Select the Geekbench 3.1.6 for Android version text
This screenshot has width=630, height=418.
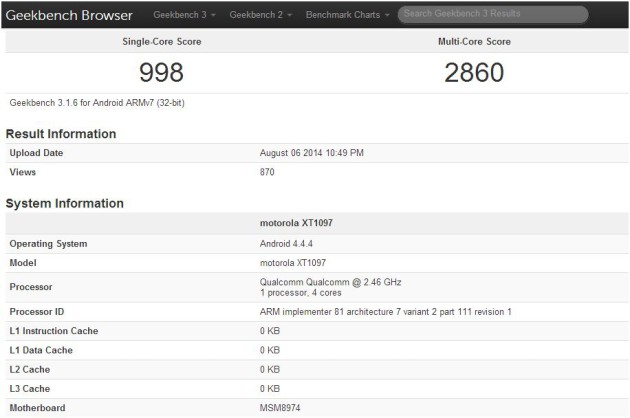pyautogui.click(x=97, y=103)
